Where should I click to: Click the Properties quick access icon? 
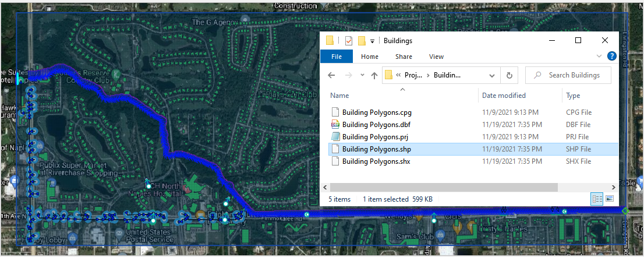click(349, 41)
